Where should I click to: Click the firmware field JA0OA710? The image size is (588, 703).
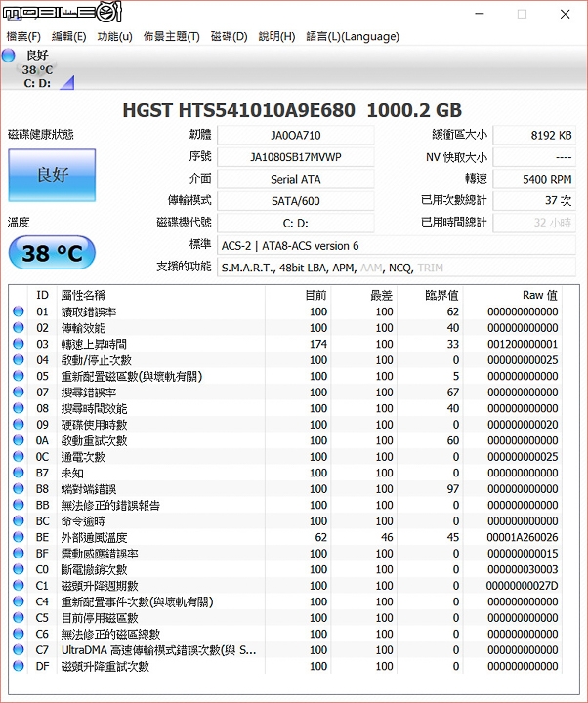[296, 135]
